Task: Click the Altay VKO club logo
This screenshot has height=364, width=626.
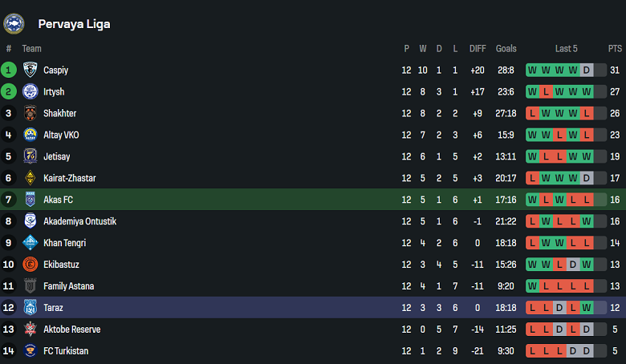Action: point(30,135)
